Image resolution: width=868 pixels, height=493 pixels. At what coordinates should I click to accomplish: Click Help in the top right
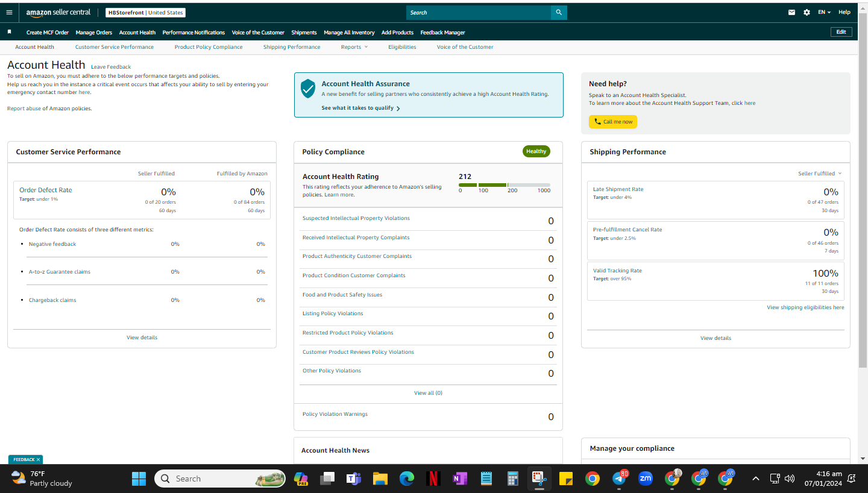[844, 12]
